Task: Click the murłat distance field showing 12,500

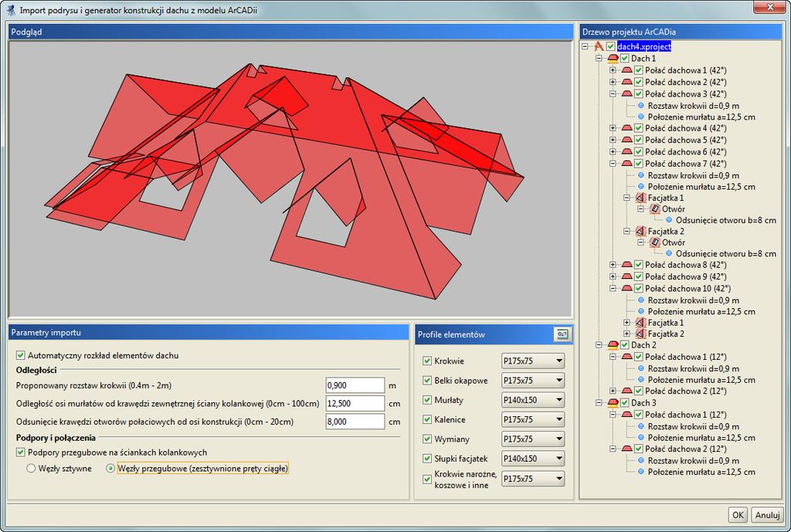Action: tap(355, 403)
